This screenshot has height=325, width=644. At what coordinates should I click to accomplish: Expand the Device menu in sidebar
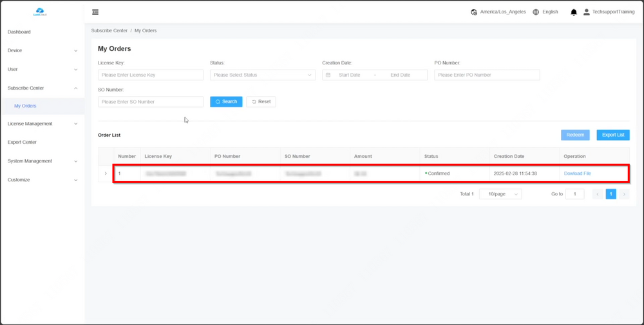click(x=42, y=50)
